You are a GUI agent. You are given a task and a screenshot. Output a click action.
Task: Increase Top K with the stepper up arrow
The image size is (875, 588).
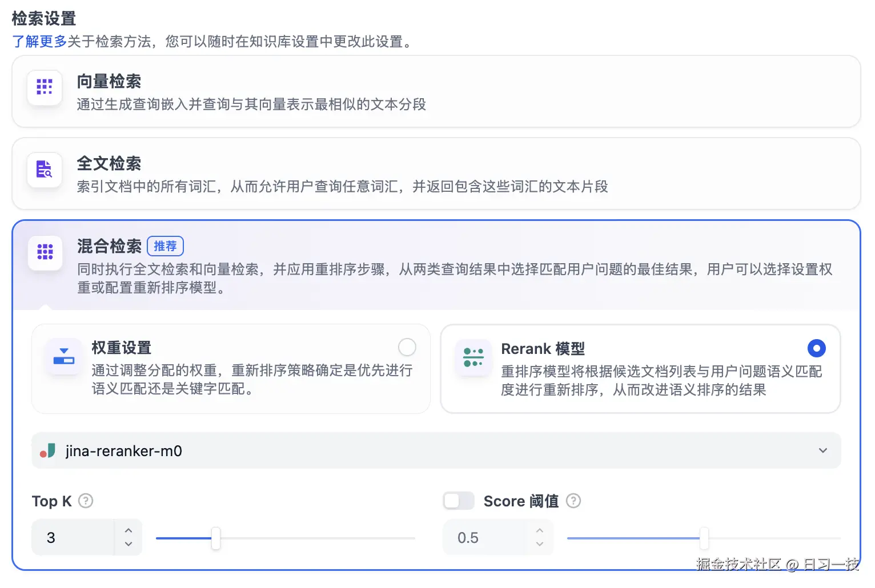128,530
